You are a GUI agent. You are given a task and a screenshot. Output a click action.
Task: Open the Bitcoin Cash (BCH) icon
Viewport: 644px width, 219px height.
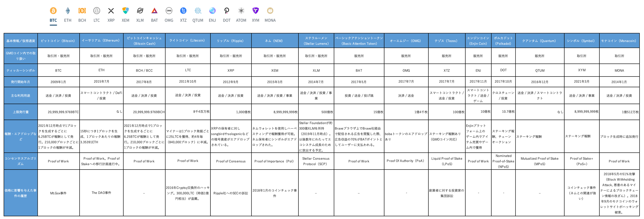click(82, 11)
